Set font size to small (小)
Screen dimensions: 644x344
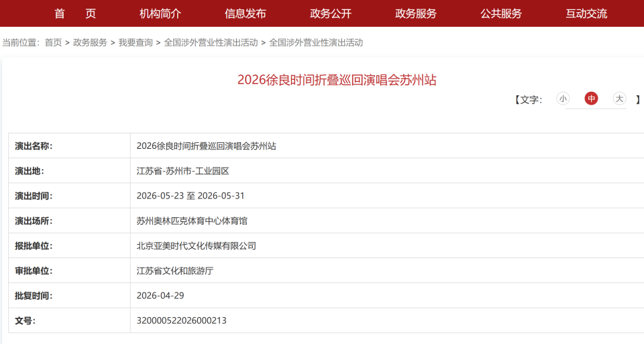click(x=563, y=99)
